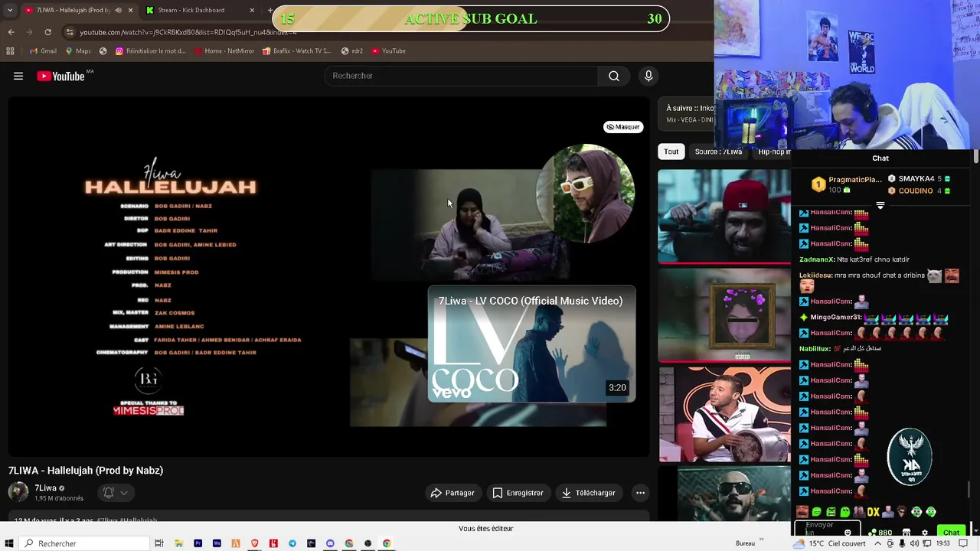Select the Tout filter chip
Viewport: 980px width, 551px height.
click(671, 152)
